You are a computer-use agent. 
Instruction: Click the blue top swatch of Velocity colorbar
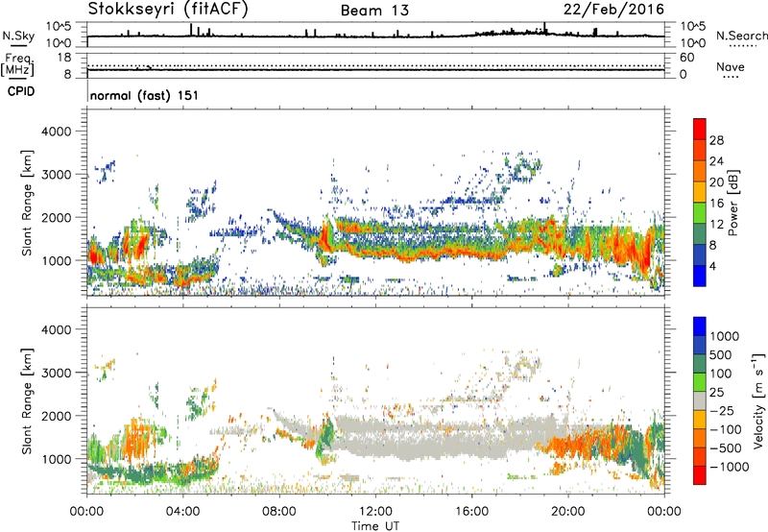tap(700, 326)
